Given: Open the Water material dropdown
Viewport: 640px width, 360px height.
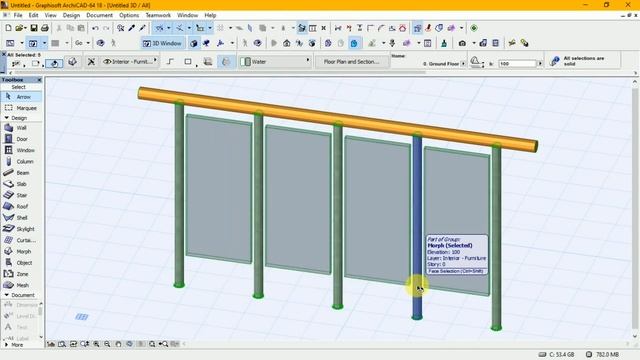Looking at the screenshot, I should click(x=308, y=60).
